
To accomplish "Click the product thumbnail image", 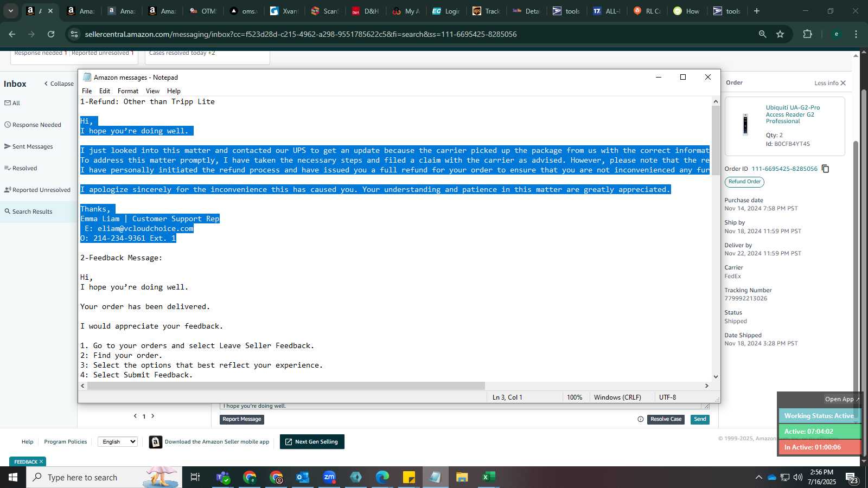I will coord(745,125).
